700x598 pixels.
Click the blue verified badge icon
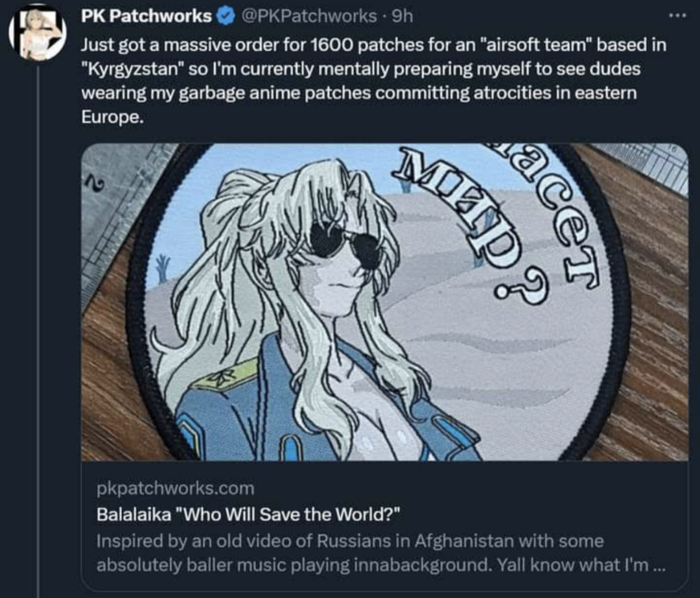click(x=226, y=17)
